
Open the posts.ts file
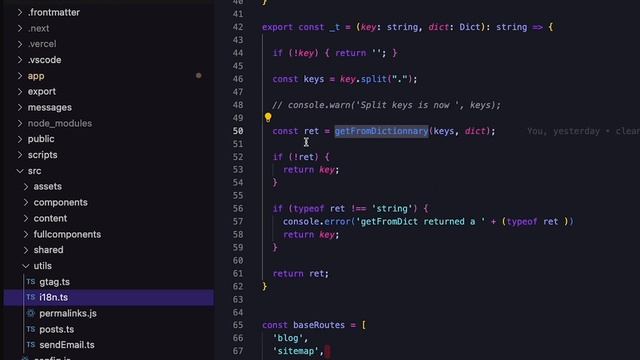pyautogui.click(x=56, y=329)
